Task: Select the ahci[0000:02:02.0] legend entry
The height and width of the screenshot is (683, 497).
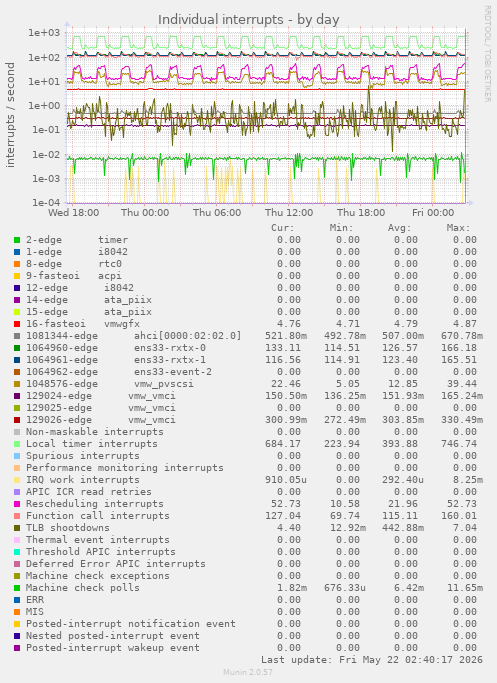Action: (134, 336)
